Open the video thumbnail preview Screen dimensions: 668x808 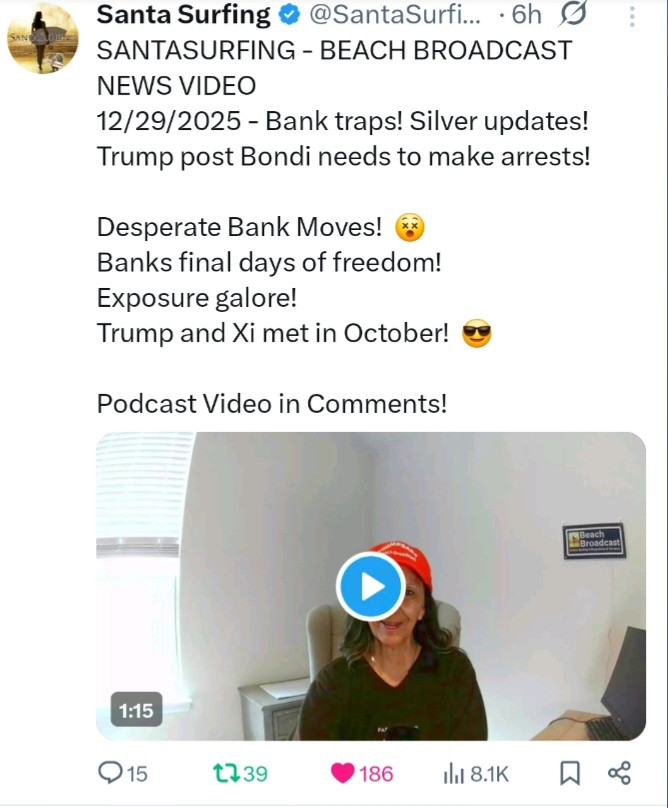click(x=371, y=586)
